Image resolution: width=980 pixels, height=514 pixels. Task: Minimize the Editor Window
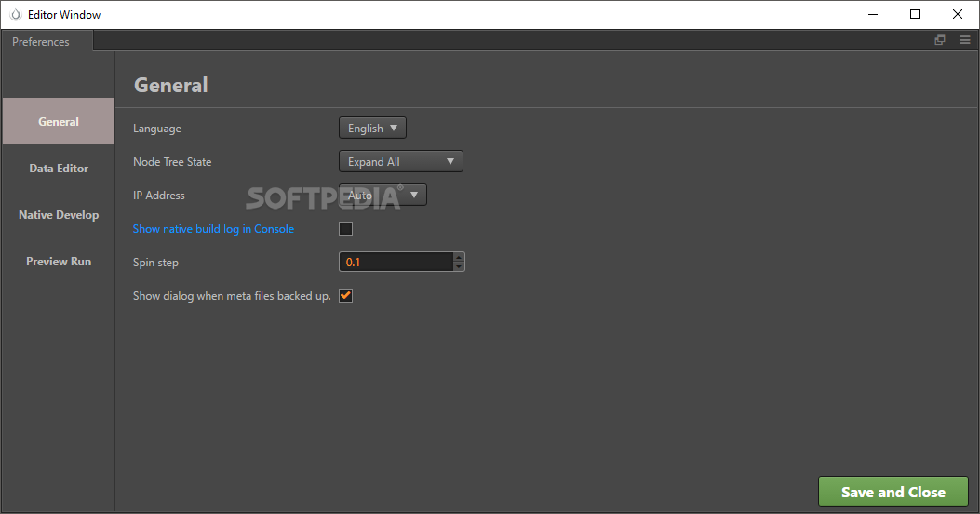click(873, 14)
